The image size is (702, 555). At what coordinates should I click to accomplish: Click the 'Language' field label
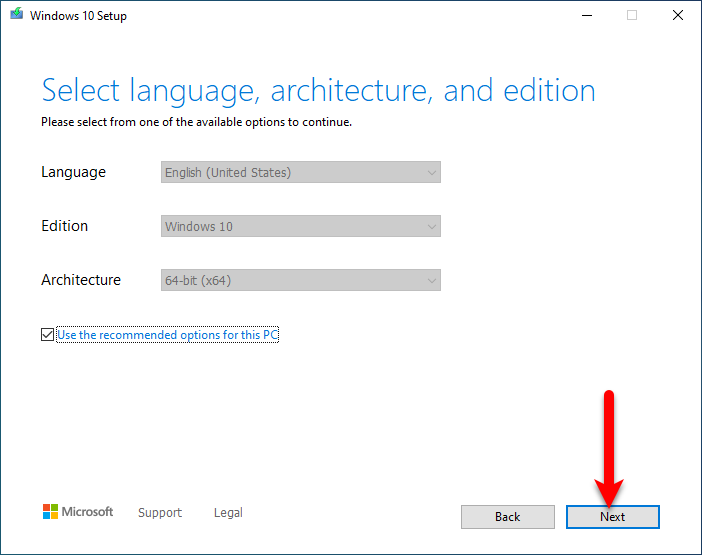pos(73,172)
